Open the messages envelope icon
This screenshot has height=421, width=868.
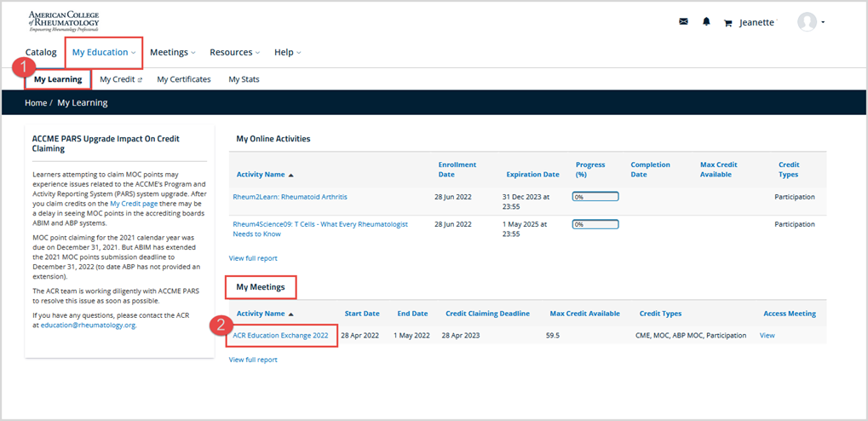coord(684,22)
